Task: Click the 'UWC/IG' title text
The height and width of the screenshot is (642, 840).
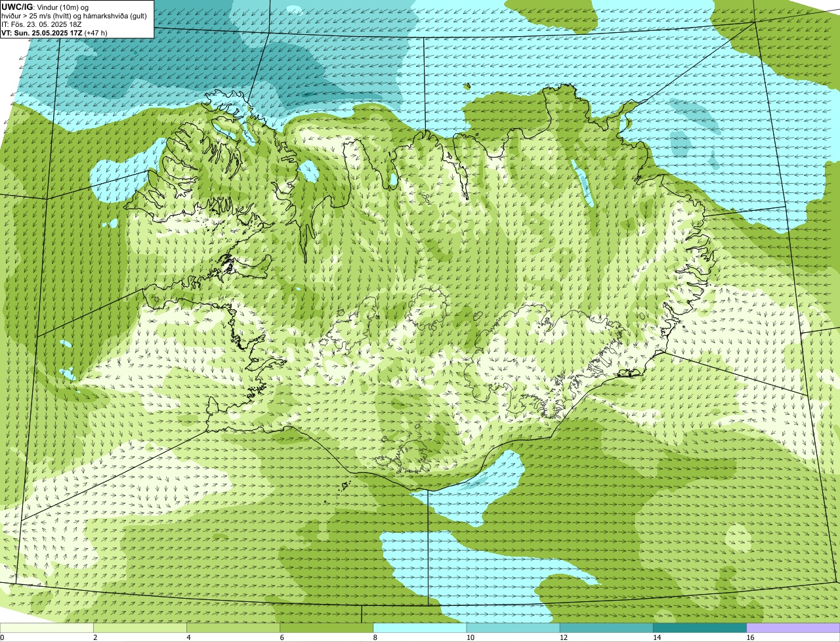Action: [17, 7]
